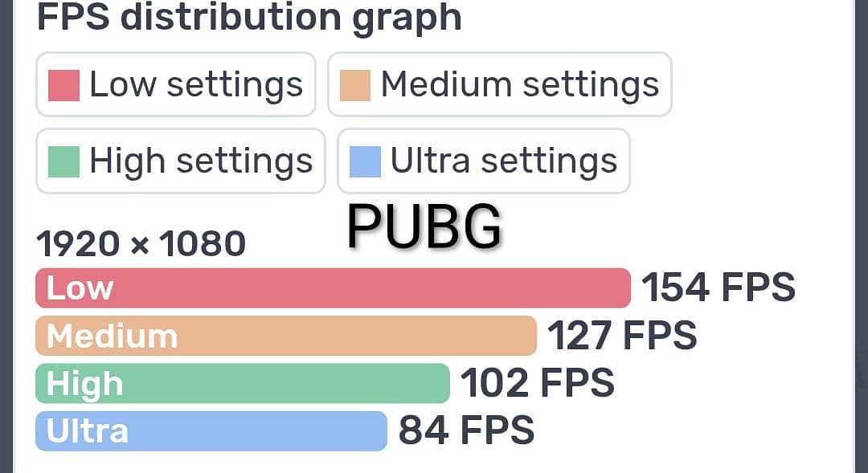
Task: Click the 84 FPS value
Action: pos(466,430)
